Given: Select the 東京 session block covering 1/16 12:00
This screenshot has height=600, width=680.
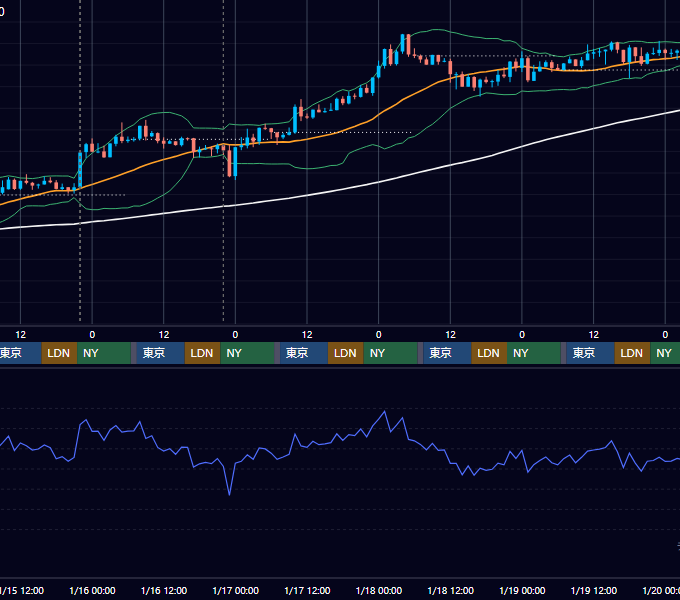Looking at the screenshot, I should pyautogui.click(x=160, y=353).
